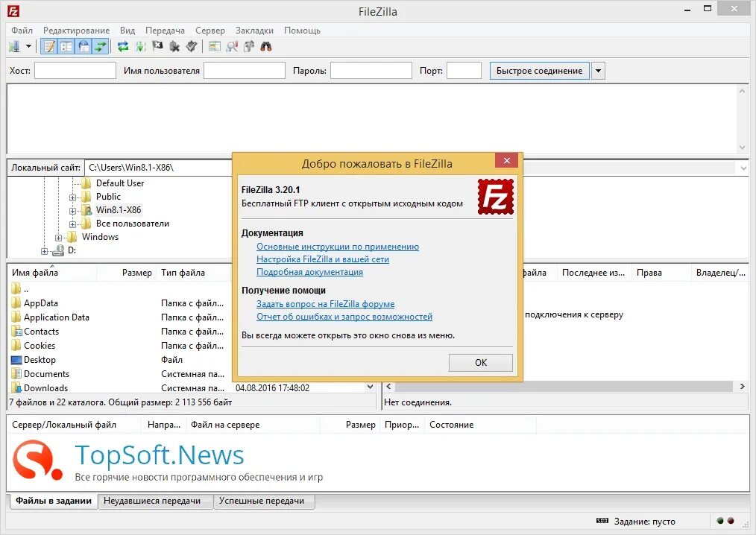Toggle synchronized browsing icon
This screenshot has height=535, width=756.
point(249,47)
